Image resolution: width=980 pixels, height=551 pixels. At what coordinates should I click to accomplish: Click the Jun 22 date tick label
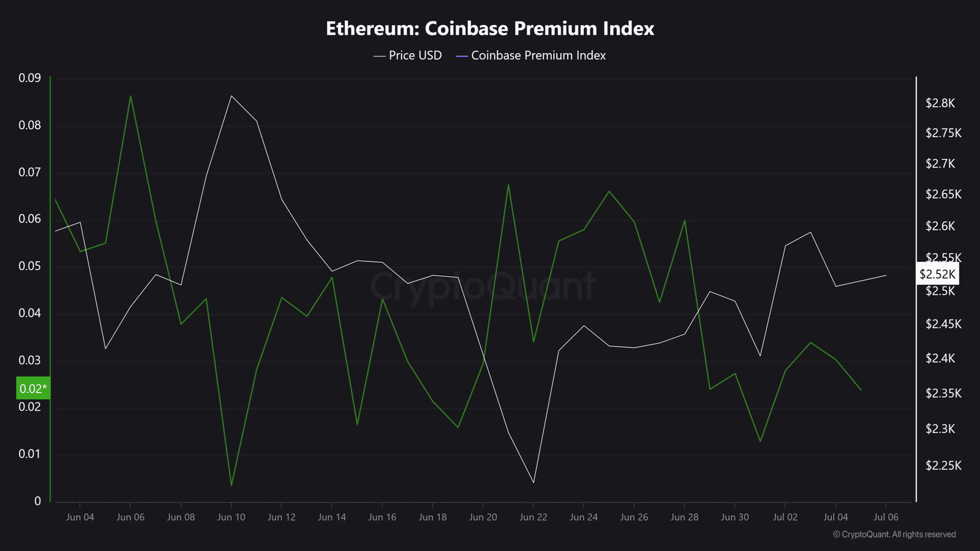[x=533, y=517]
